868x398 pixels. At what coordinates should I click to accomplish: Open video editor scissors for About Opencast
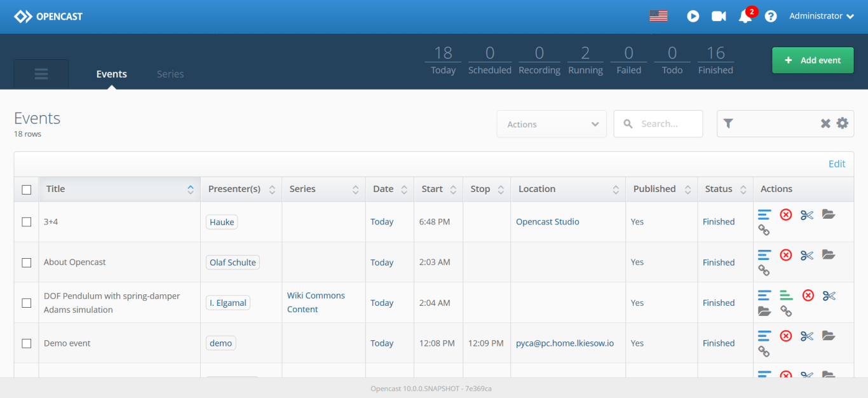pyautogui.click(x=807, y=255)
